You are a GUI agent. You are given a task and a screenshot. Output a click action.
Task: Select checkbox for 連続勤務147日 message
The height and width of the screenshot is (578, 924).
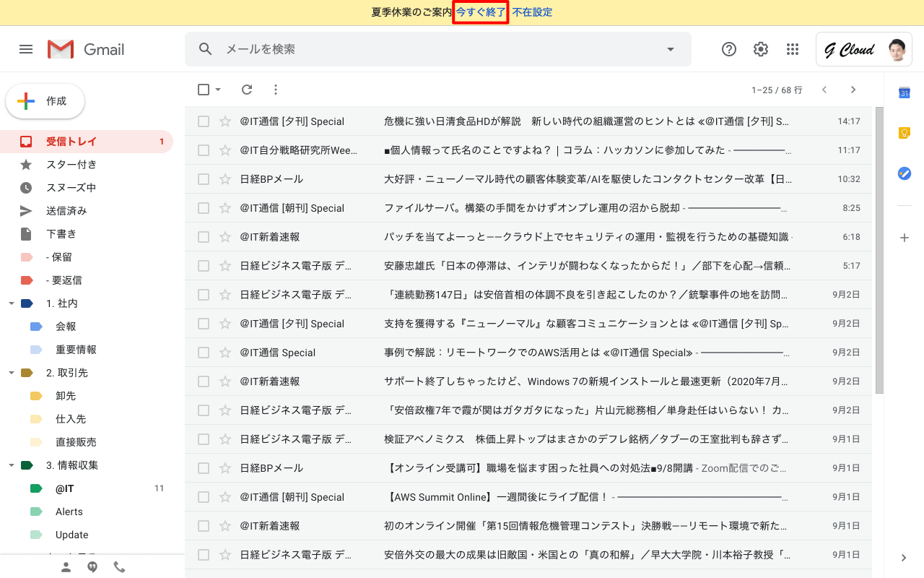point(204,295)
